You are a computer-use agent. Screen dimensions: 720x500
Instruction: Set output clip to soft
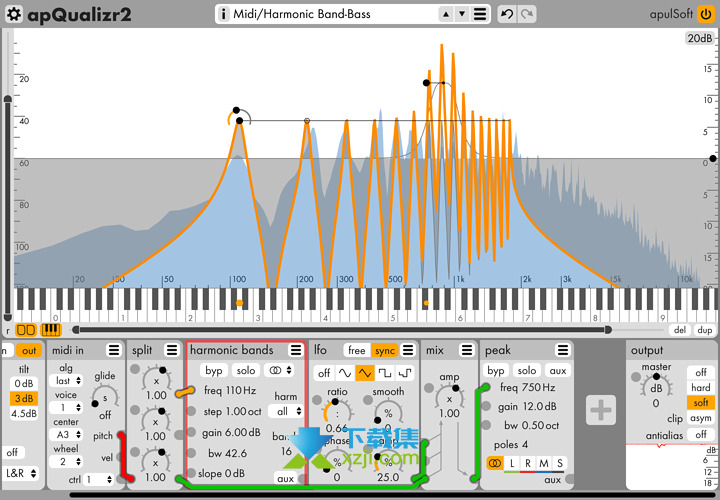click(x=700, y=403)
